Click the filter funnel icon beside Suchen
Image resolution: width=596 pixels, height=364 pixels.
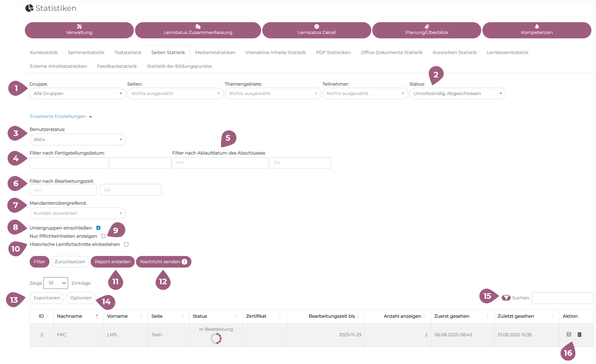[x=506, y=298]
